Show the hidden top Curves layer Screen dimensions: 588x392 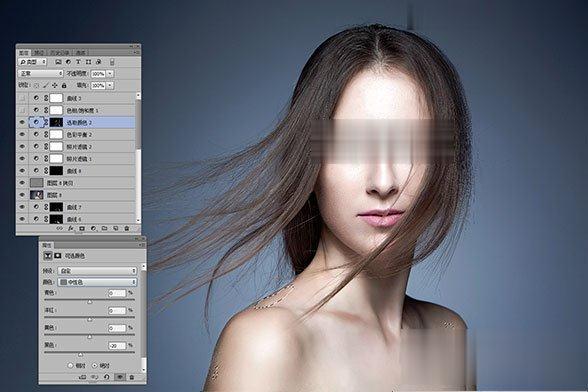tap(22, 98)
